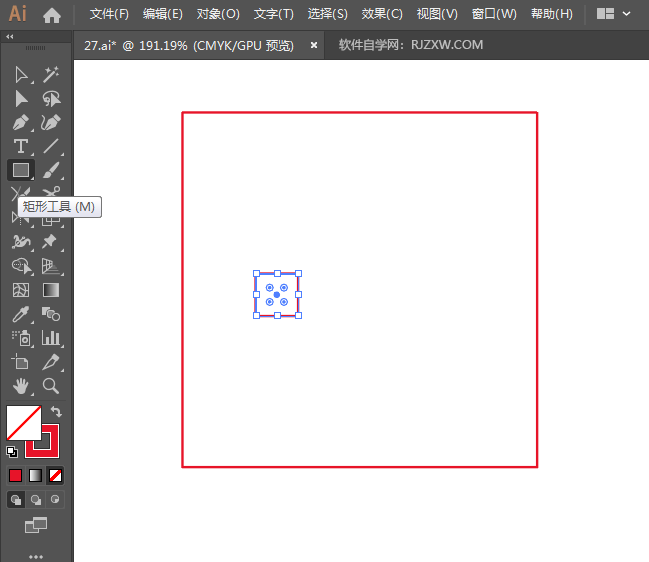Screen dimensions: 649x562
Task: Select the Gradient tool
Action: click(51, 290)
